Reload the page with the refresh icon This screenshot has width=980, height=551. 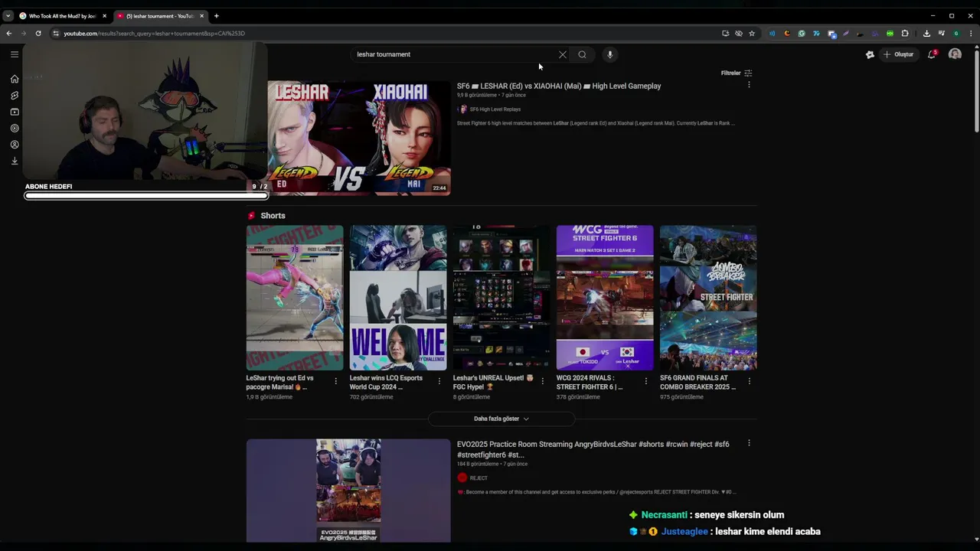[x=38, y=34]
